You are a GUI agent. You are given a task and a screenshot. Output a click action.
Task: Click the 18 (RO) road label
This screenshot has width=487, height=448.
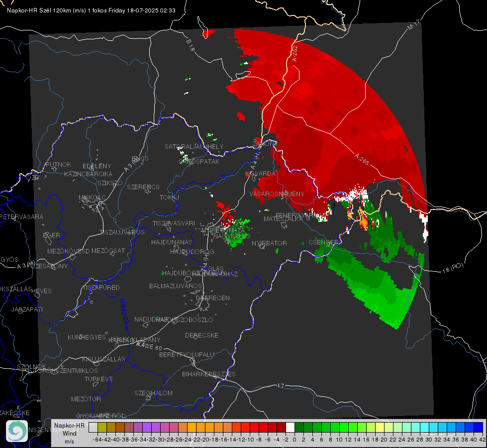pyautogui.click(x=453, y=268)
